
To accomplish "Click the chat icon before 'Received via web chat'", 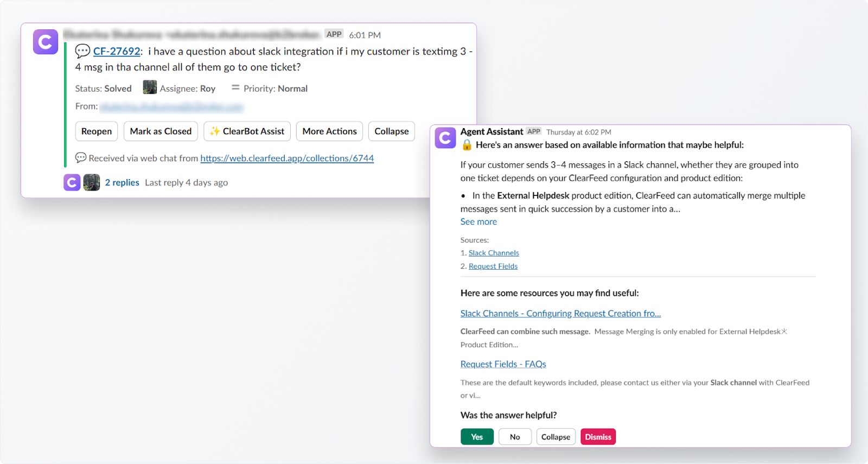I will tap(81, 158).
